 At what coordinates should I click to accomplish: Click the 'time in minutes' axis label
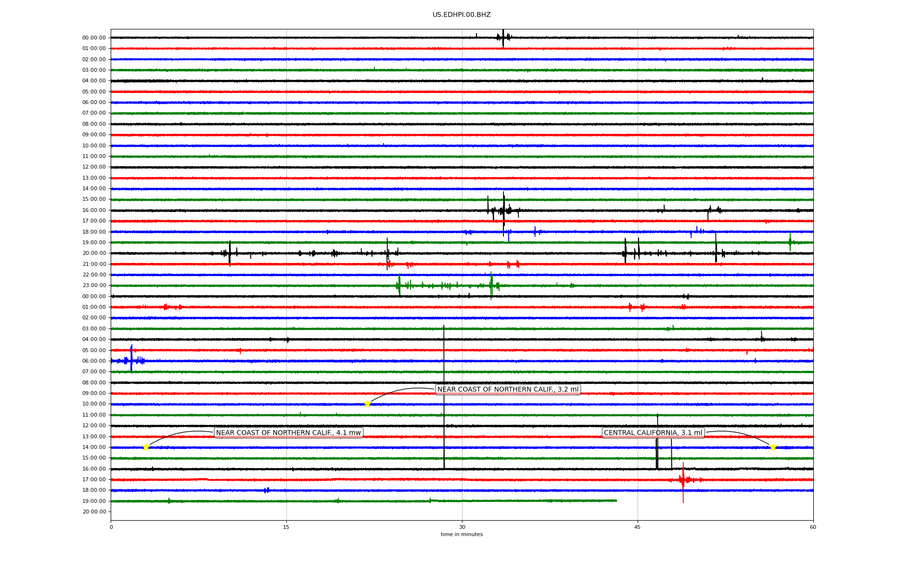click(x=462, y=534)
